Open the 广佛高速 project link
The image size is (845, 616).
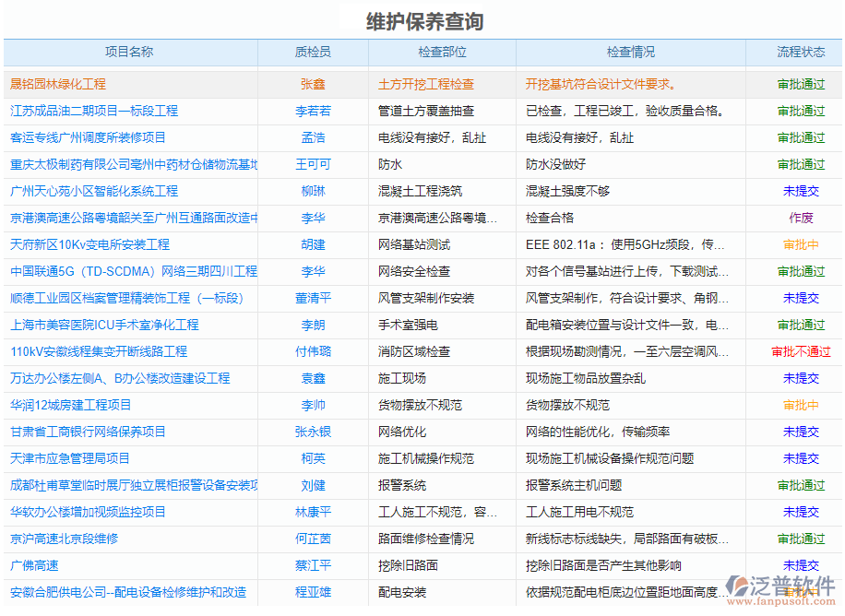(35, 565)
